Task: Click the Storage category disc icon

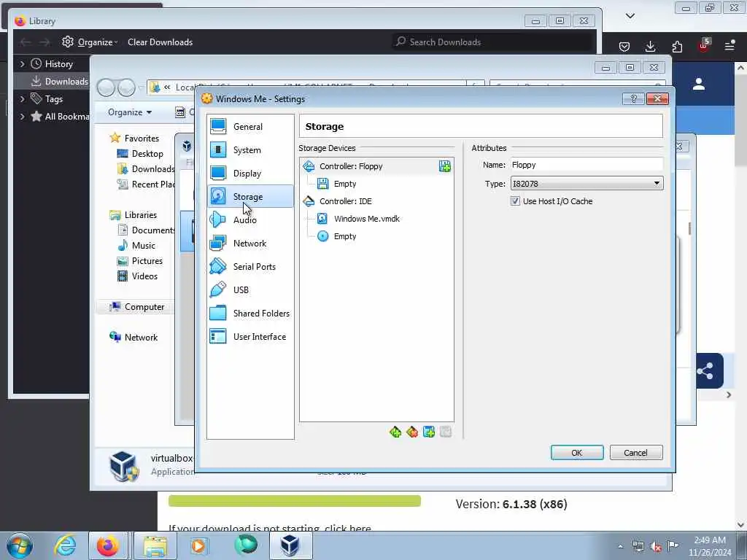Action: point(218,196)
